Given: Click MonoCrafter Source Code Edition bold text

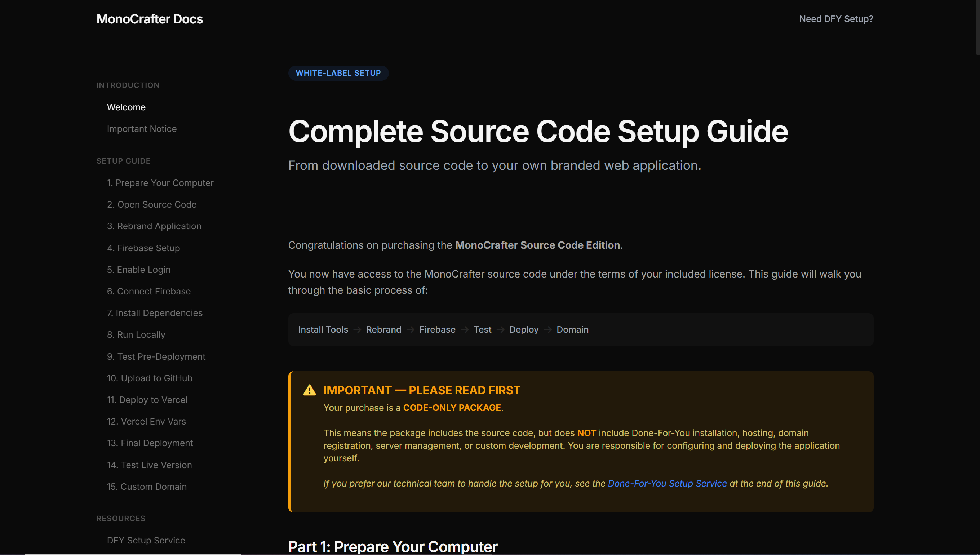Looking at the screenshot, I should [537, 245].
